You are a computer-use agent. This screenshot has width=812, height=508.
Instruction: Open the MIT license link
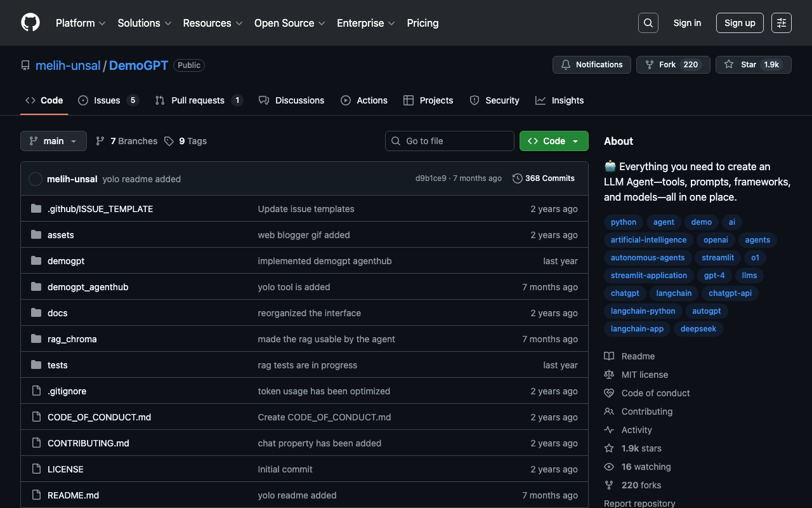tap(645, 375)
